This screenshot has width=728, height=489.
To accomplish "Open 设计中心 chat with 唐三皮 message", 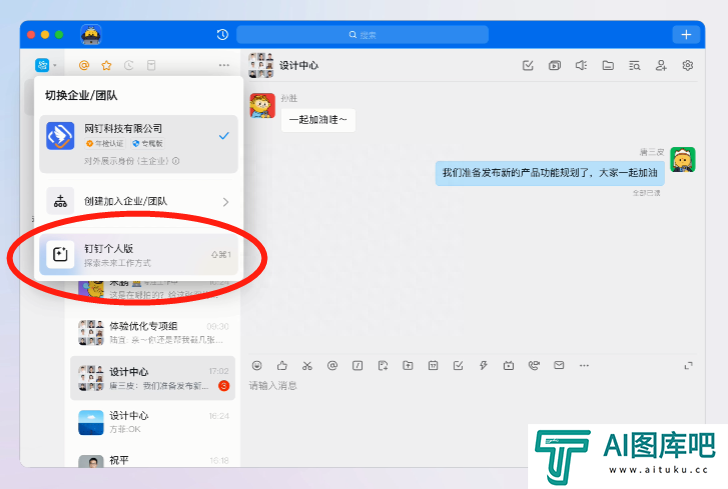I will pyautogui.click(x=153, y=378).
